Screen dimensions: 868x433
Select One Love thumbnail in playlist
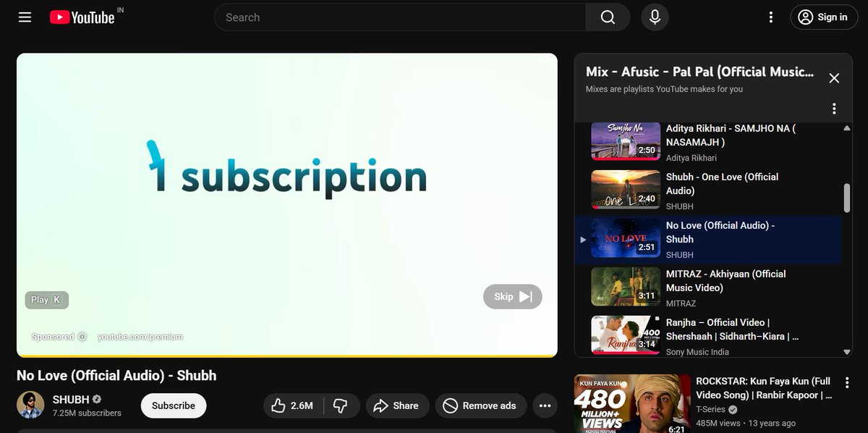point(626,189)
